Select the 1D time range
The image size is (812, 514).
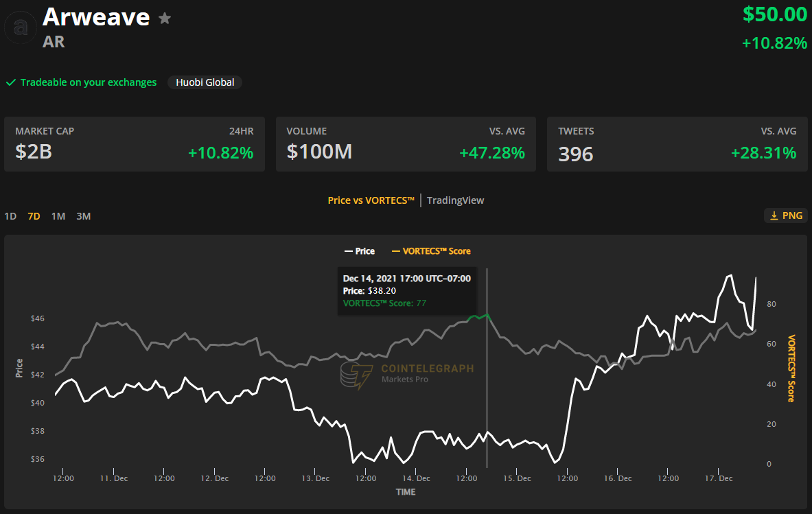click(10, 215)
